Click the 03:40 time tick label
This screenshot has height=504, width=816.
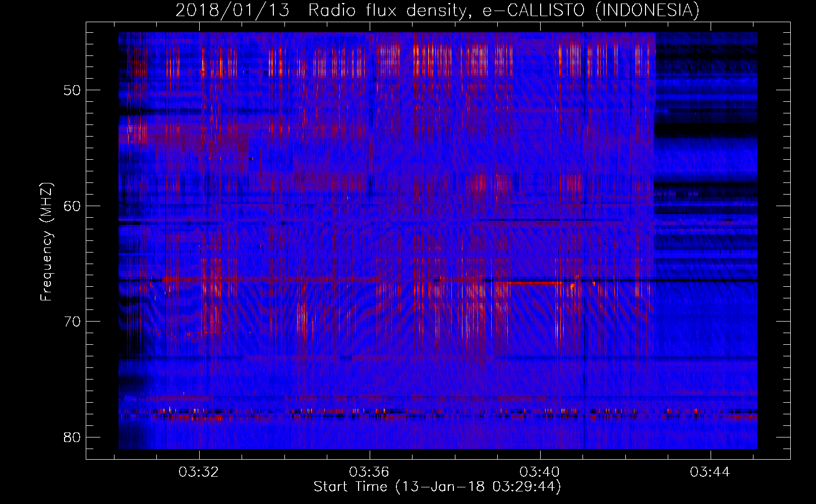coord(540,472)
